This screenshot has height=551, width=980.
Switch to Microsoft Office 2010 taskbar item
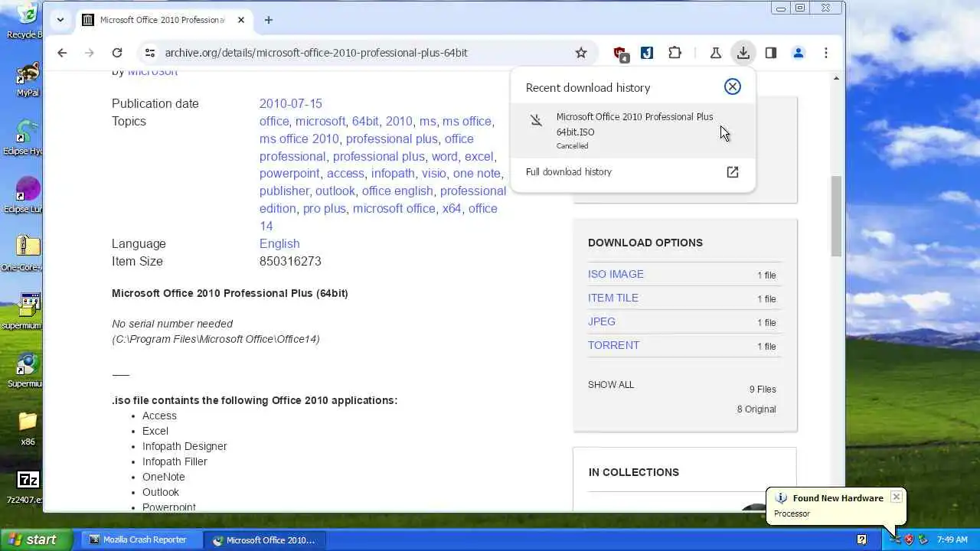point(264,540)
